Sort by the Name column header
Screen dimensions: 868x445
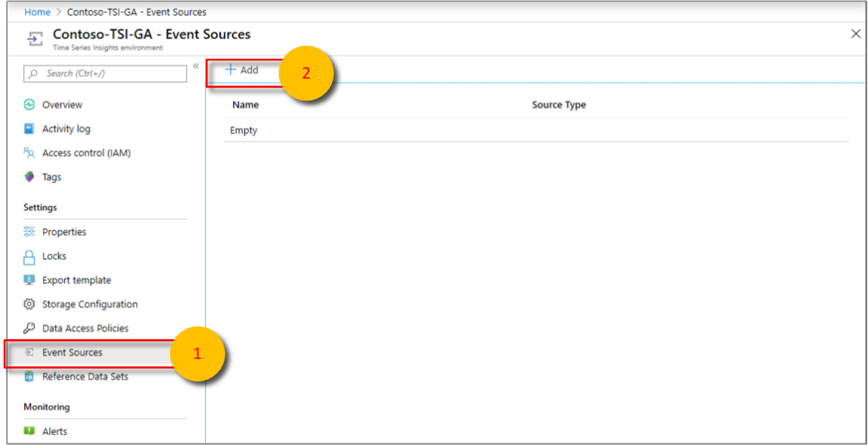pyautogui.click(x=245, y=104)
